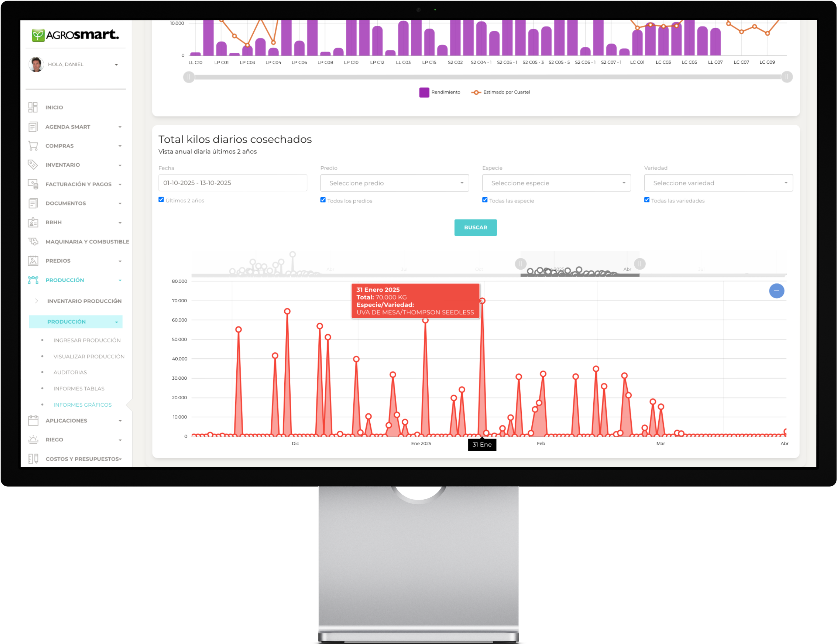Viewport: 837px width, 644px height.
Task: Open the Informes Tablas menu item
Action: point(78,389)
